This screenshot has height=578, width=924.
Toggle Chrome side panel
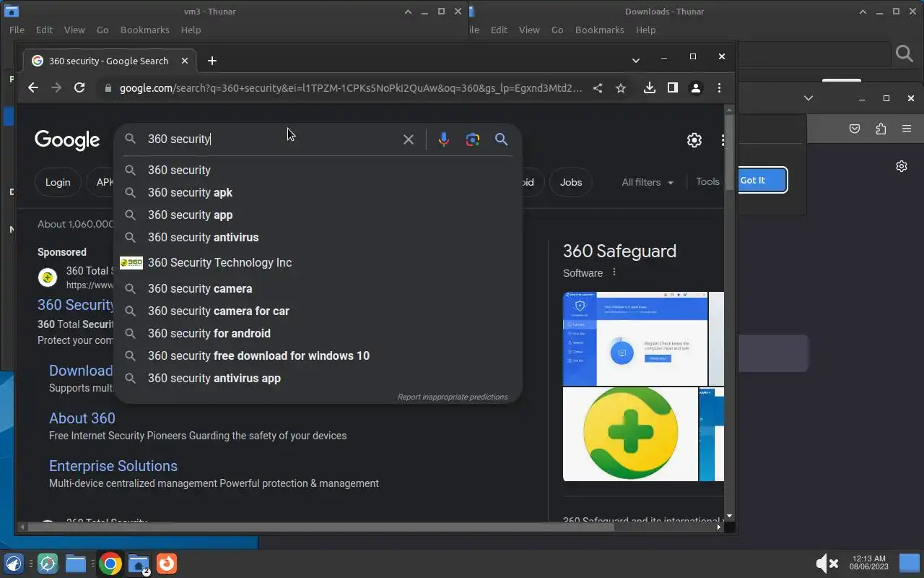click(x=673, y=87)
